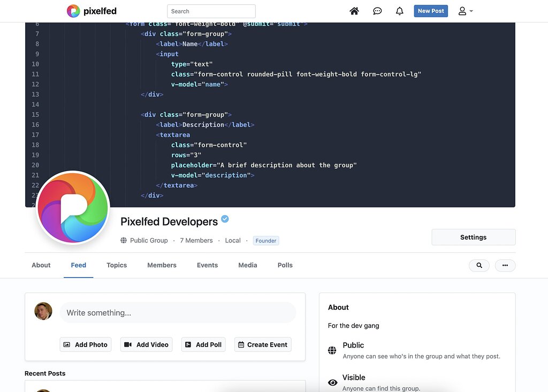
Task: Switch to the About tab
Action: 41,265
